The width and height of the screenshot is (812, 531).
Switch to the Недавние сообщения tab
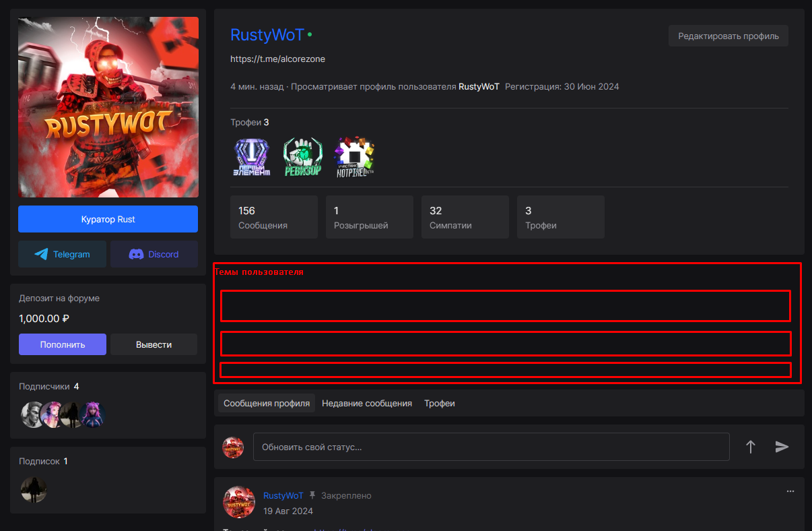(367, 403)
